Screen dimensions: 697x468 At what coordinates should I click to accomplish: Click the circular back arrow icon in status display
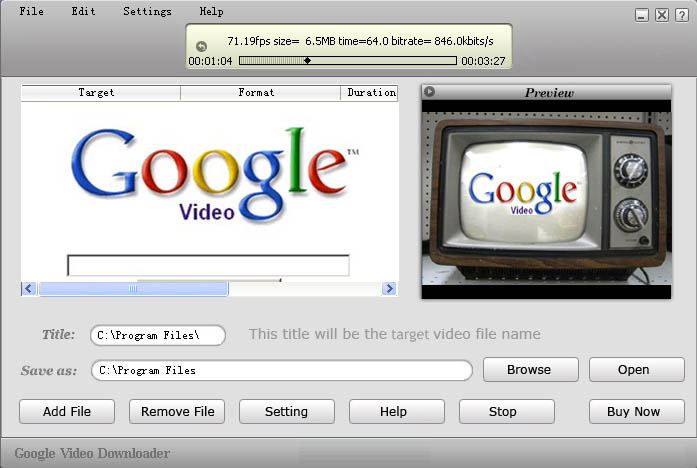(201, 46)
